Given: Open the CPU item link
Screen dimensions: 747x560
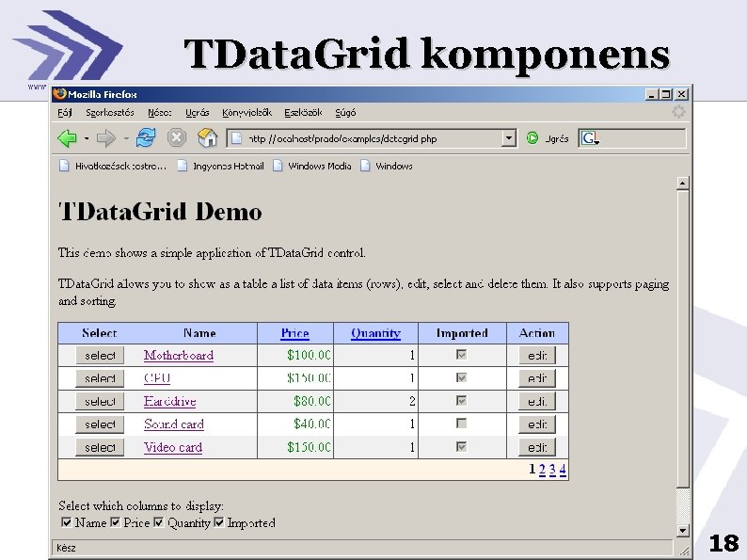Looking at the screenshot, I should tap(157, 378).
